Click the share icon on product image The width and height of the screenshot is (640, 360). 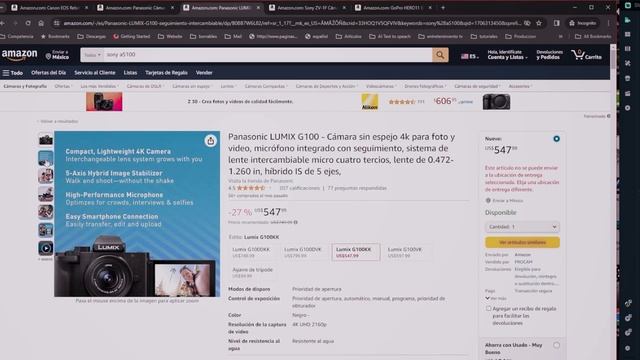(210, 141)
